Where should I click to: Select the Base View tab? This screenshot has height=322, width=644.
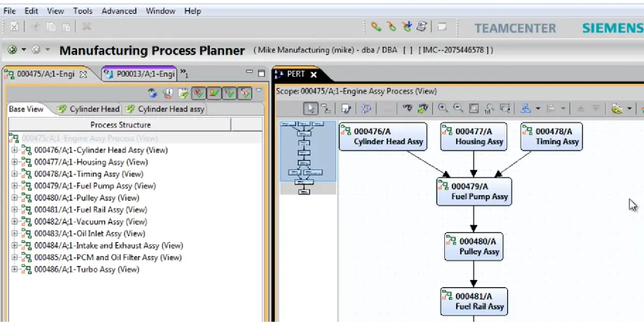(26, 109)
